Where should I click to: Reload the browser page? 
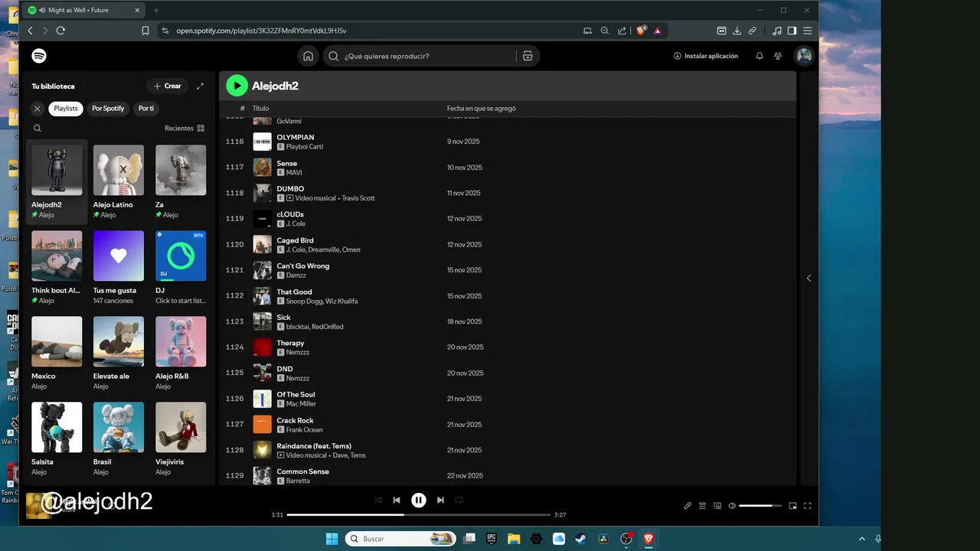tap(60, 31)
